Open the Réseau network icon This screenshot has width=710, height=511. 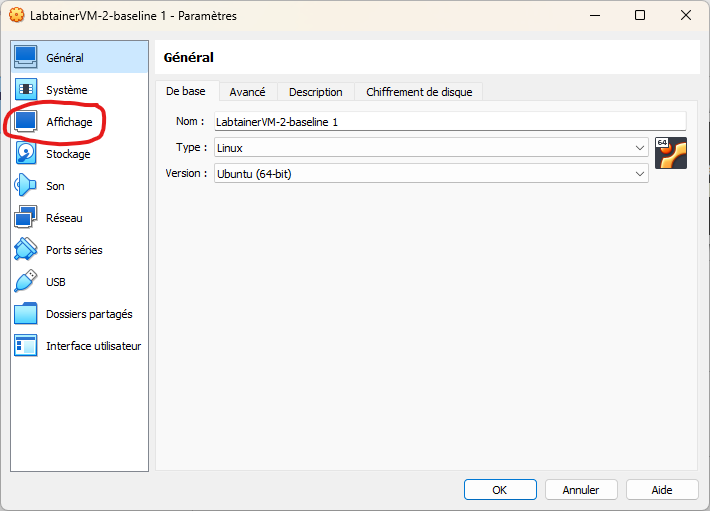coord(26,218)
